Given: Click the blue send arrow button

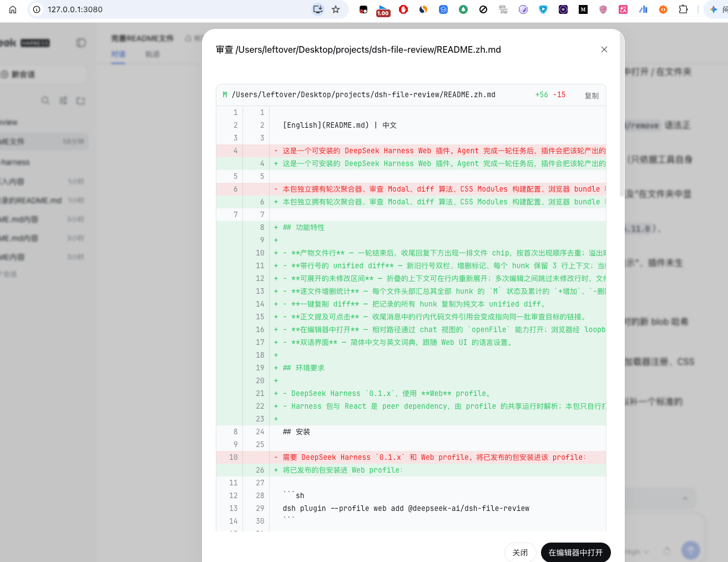Looking at the screenshot, I should coord(691,550).
